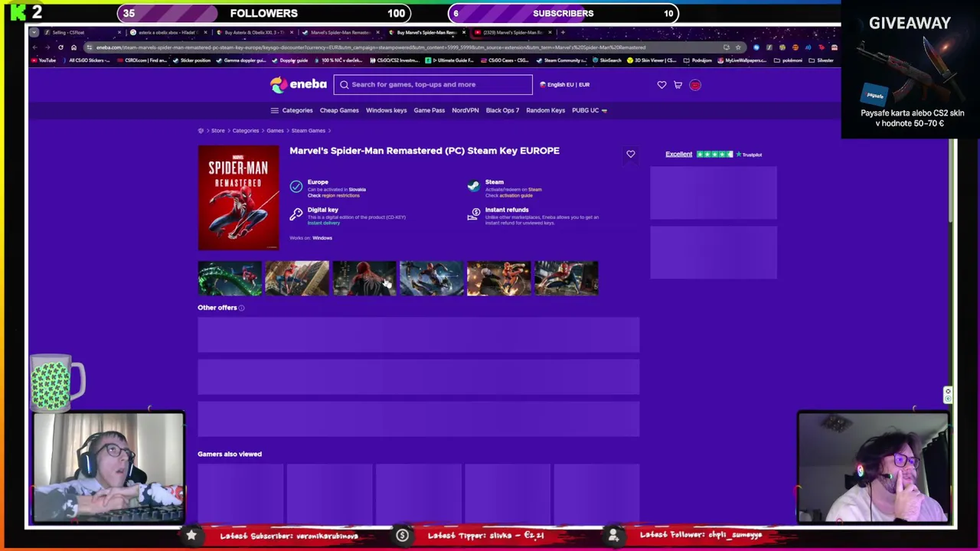Open Random Keys section
The width and height of the screenshot is (980, 551).
pyautogui.click(x=545, y=110)
